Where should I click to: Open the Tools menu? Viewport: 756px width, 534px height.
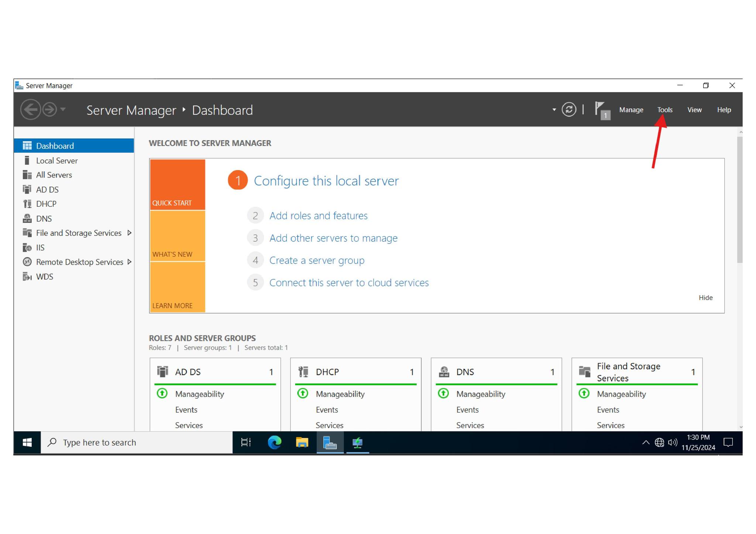pyautogui.click(x=665, y=110)
